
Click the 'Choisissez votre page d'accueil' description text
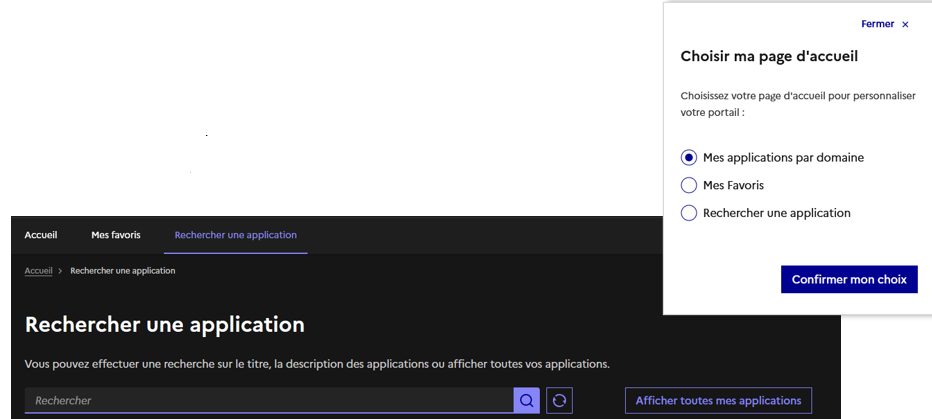[x=798, y=103]
